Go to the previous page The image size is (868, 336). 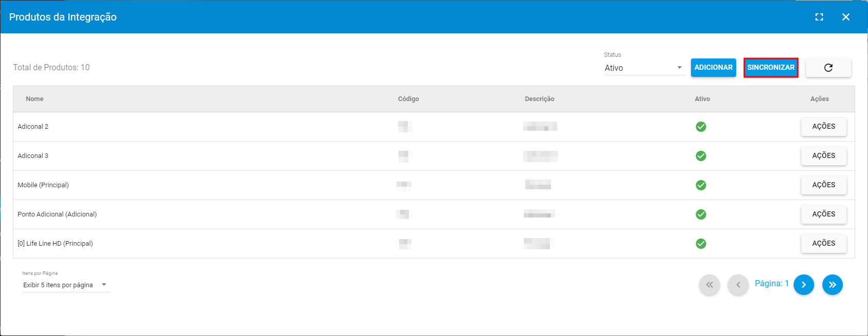[x=738, y=285]
